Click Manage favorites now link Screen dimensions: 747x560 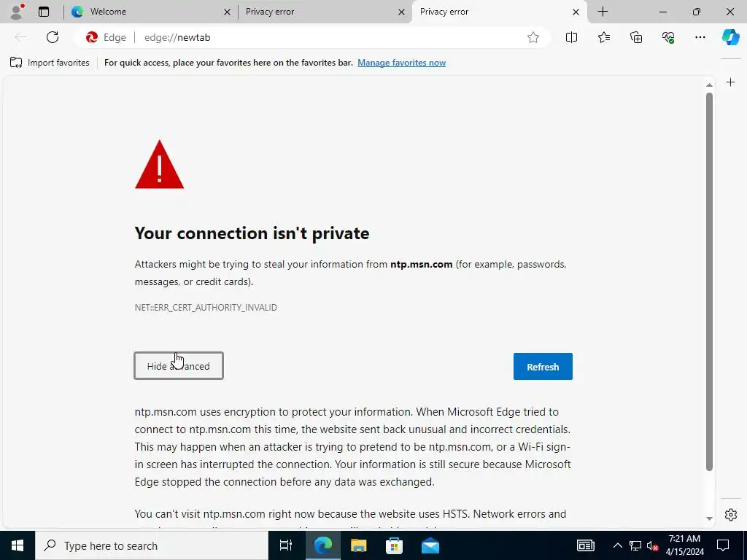coord(402,63)
